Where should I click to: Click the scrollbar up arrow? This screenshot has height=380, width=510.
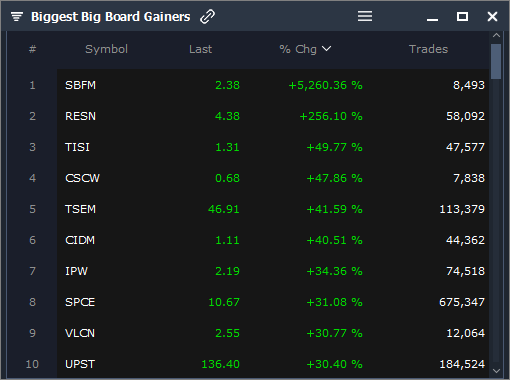point(496,35)
